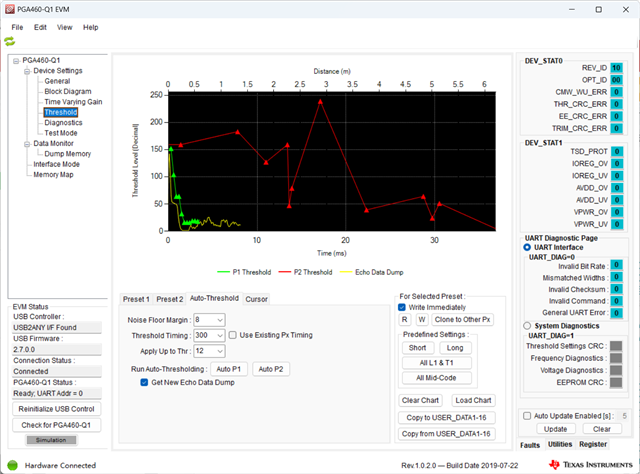Click Copy from USER_DATA1-16
The image size is (640, 474).
click(x=447, y=434)
